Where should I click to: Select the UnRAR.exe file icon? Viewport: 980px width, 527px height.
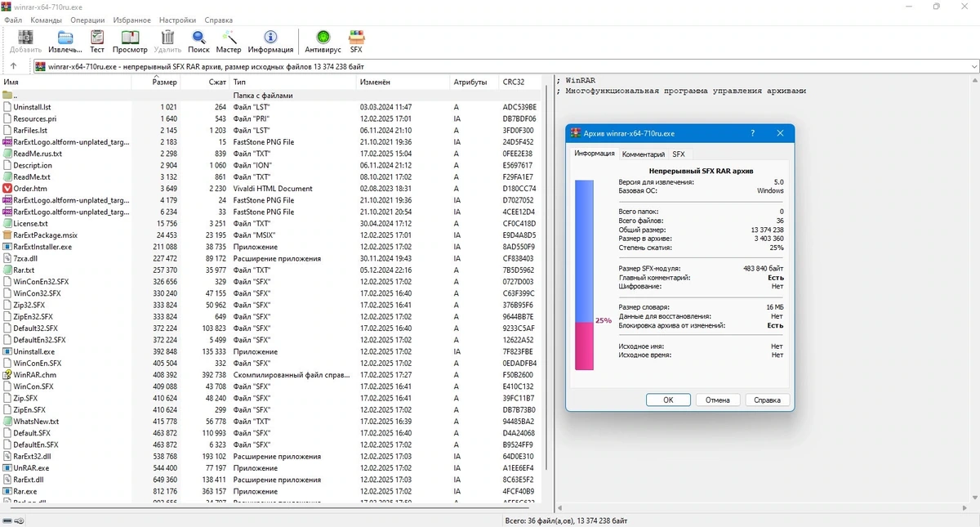pos(7,468)
